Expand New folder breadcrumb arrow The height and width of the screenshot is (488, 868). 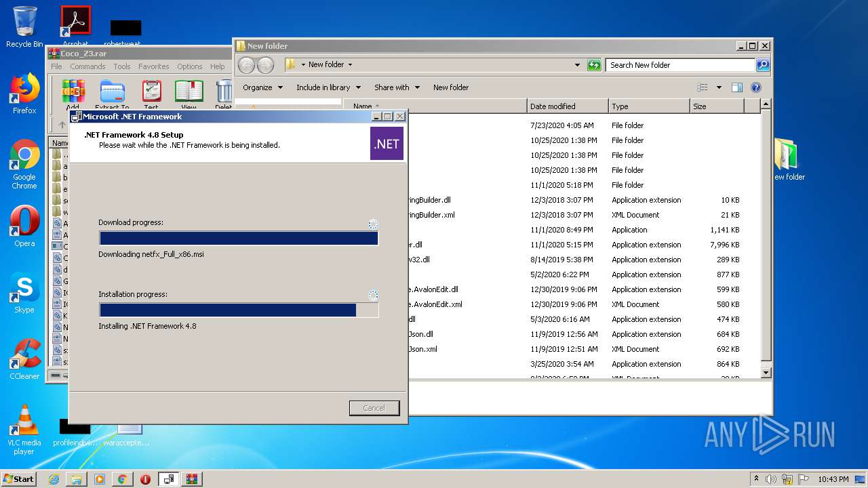[x=350, y=65]
